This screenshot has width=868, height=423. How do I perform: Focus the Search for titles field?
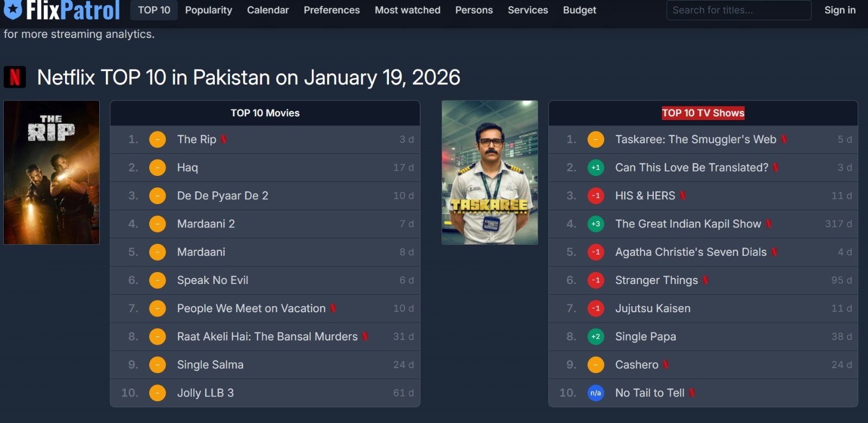738,10
